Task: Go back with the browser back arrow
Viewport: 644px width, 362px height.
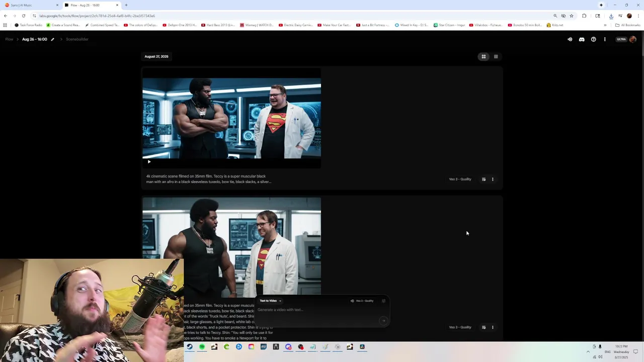Action: coord(6,16)
